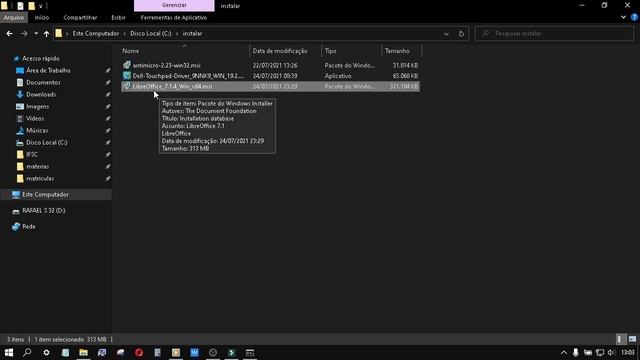Click the antimicro msi file icon
This screenshot has width=640, height=360.
click(x=127, y=65)
